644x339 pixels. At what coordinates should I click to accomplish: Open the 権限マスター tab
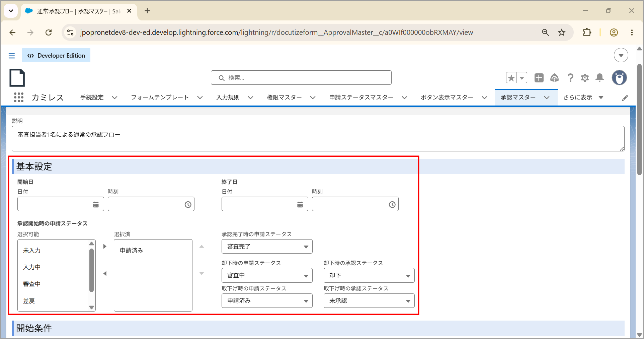(284, 97)
